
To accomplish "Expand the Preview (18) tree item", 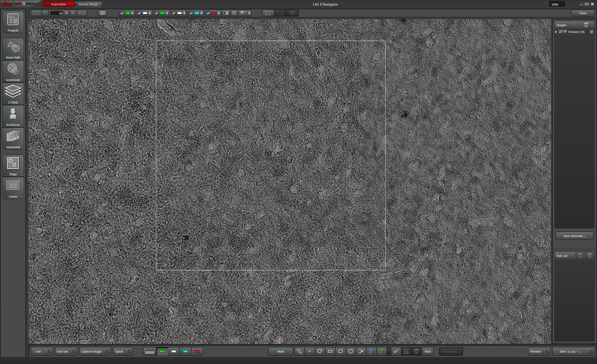I will 556,32.
